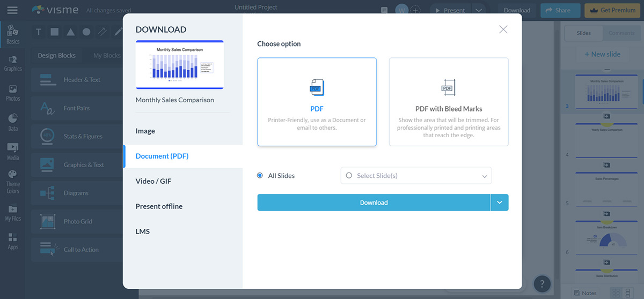Open the Data sidebar panel
The width and height of the screenshot is (644, 299).
(13, 122)
